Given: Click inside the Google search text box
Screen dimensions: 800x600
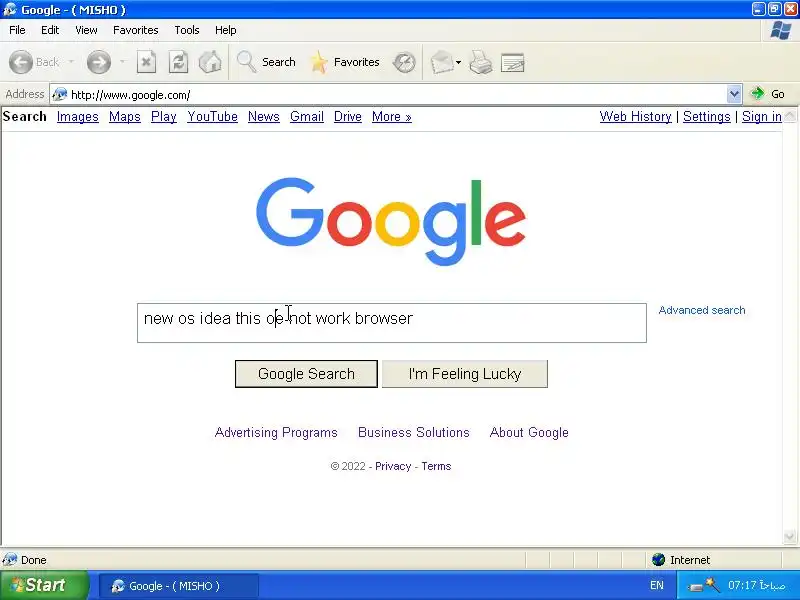Looking at the screenshot, I should (x=392, y=323).
